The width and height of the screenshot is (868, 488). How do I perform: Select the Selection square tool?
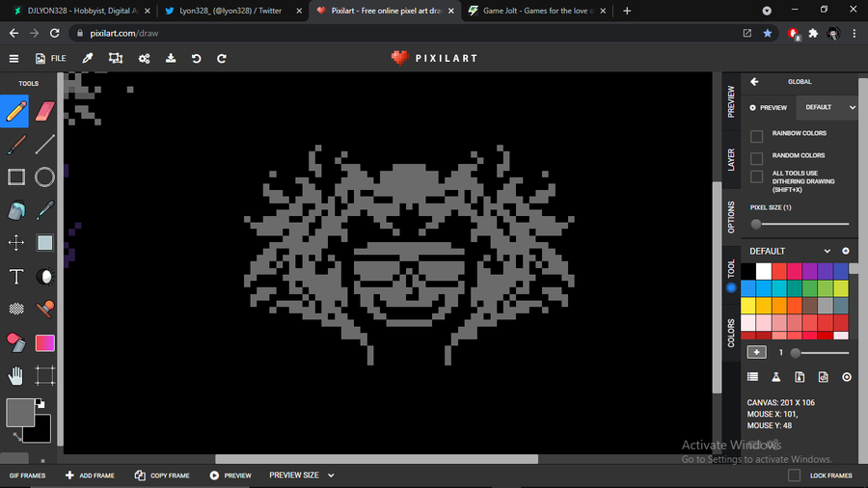click(44, 243)
